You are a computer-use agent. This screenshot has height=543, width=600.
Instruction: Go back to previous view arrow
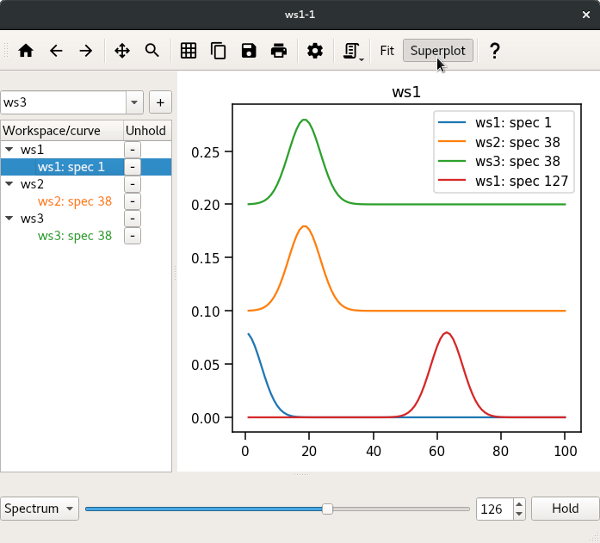(x=56, y=51)
